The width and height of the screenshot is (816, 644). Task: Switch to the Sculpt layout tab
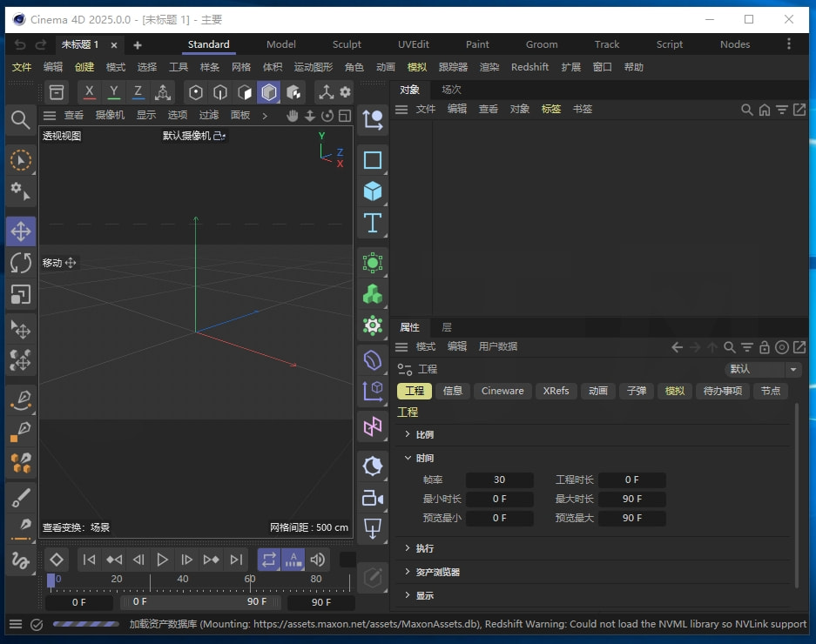(x=347, y=44)
